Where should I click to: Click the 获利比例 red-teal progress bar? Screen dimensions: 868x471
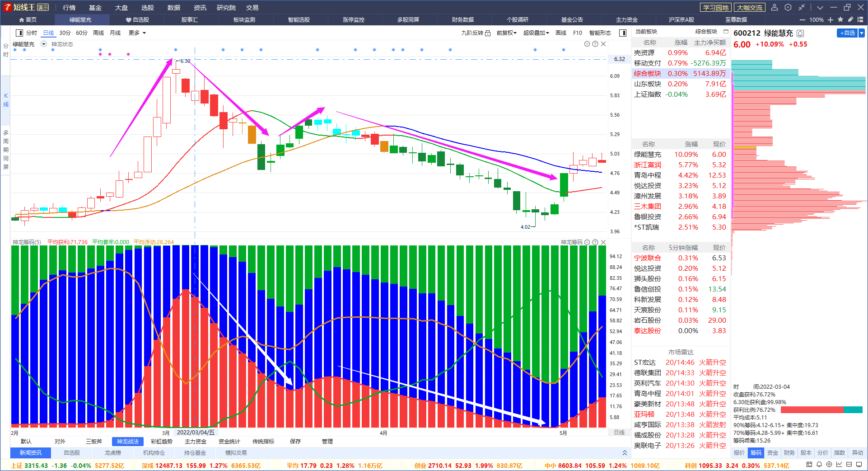tap(821, 410)
